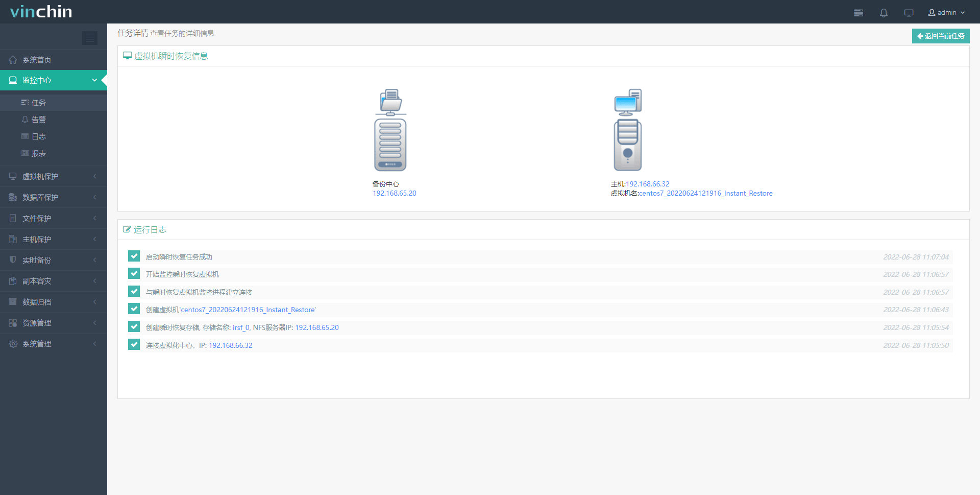Click the 运行日志 edit icon
The height and width of the screenshot is (495, 980).
coord(127,229)
